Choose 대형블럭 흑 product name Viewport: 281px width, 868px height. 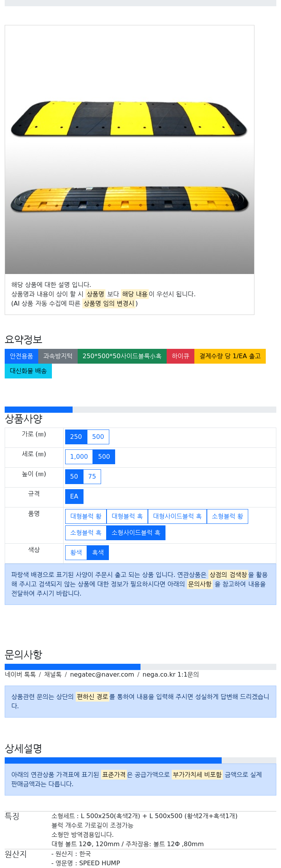coord(127,516)
